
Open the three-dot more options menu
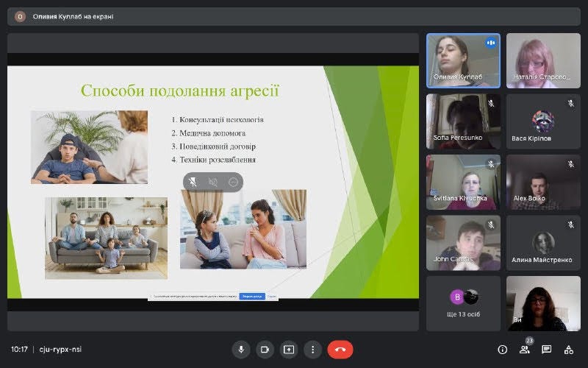point(313,350)
